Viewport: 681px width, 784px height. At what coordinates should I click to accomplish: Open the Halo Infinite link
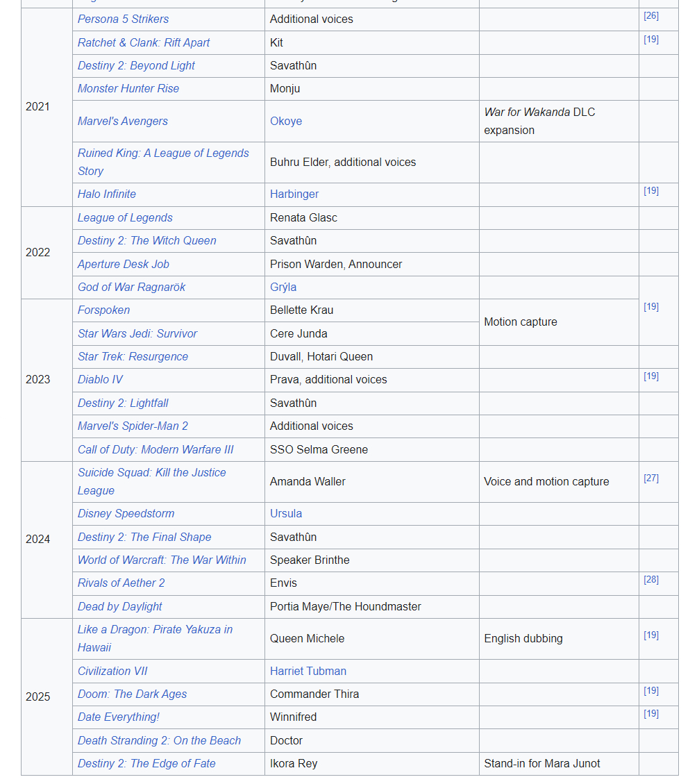[106, 194]
